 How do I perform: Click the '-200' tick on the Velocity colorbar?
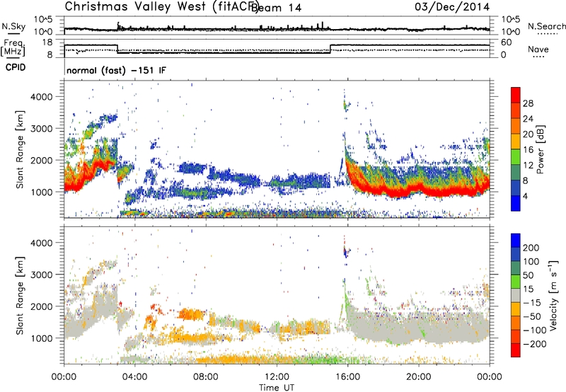point(534,344)
